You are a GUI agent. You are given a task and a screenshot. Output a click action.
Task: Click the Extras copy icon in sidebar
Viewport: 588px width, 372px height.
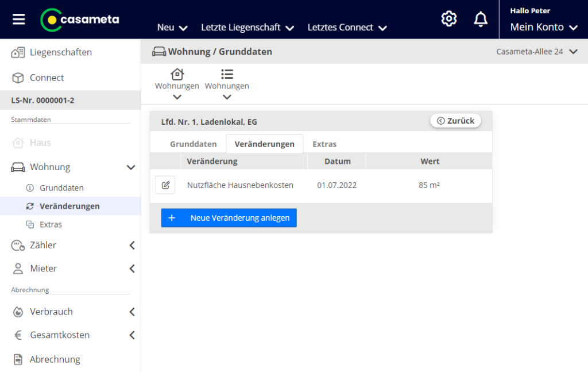[30, 224]
